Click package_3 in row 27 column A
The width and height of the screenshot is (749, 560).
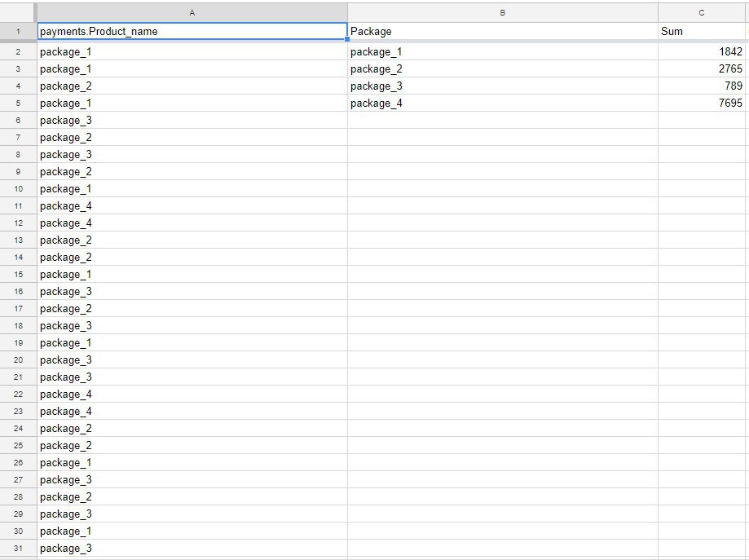click(x=192, y=480)
